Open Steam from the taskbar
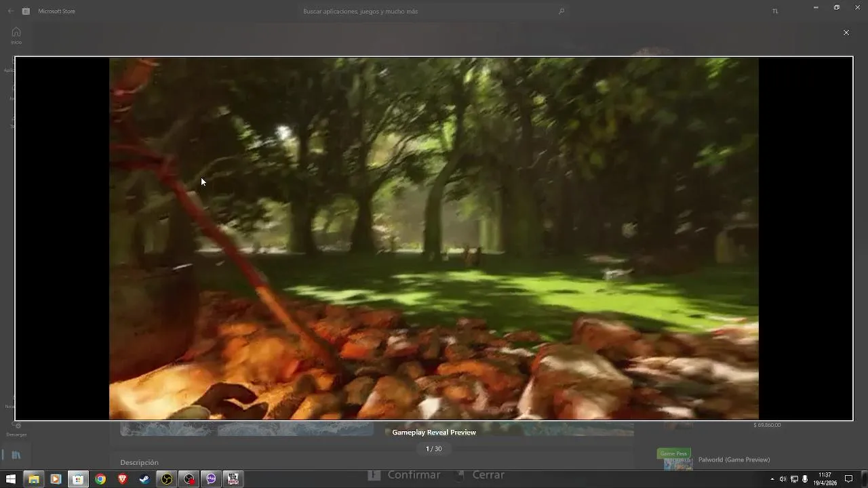 (x=144, y=479)
